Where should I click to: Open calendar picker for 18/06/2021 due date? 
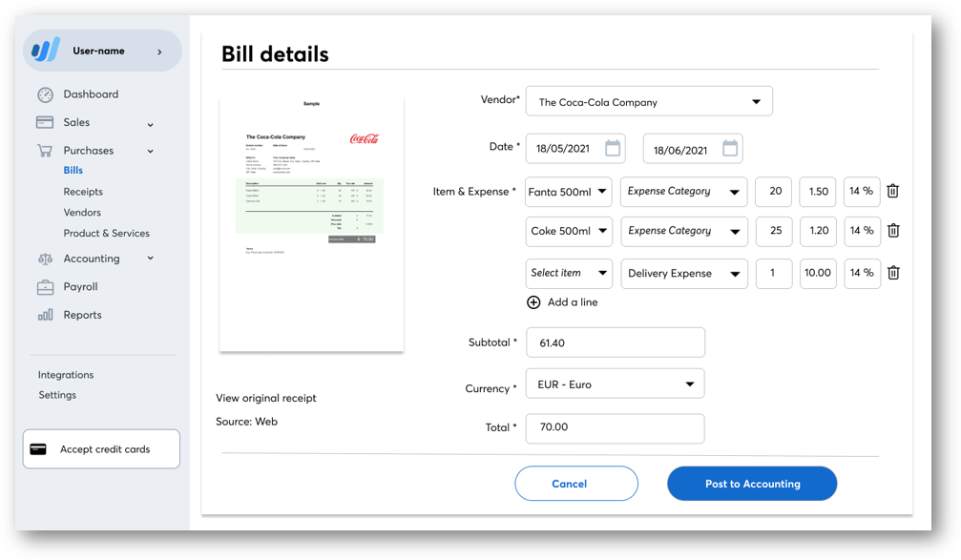(x=730, y=149)
